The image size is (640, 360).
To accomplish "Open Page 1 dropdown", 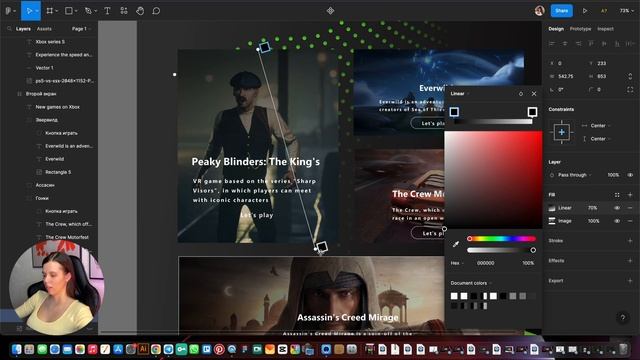I will (x=81, y=29).
